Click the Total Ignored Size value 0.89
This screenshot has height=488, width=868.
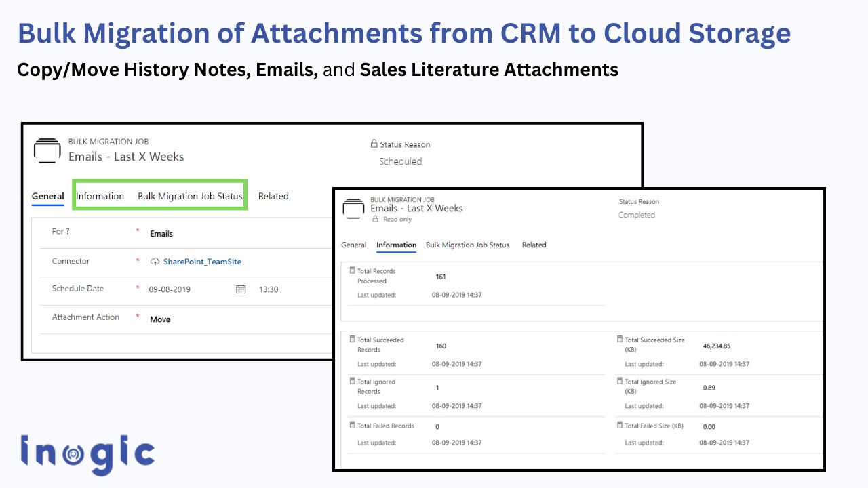pyautogui.click(x=709, y=388)
